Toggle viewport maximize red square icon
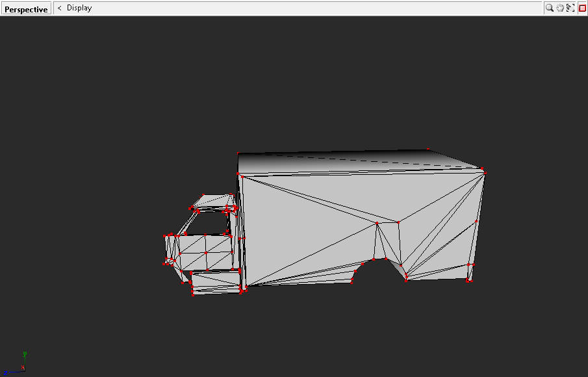This screenshot has height=377, width=588. coord(582,8)
